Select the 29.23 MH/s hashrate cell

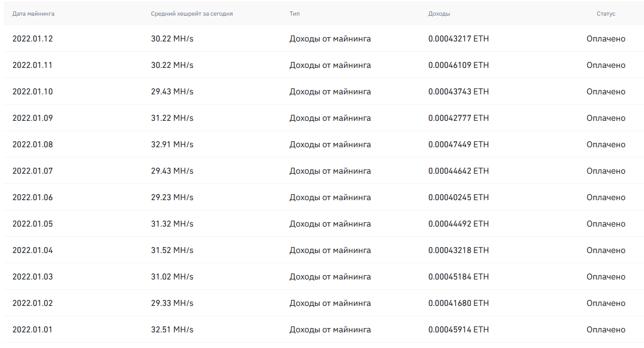172,198
